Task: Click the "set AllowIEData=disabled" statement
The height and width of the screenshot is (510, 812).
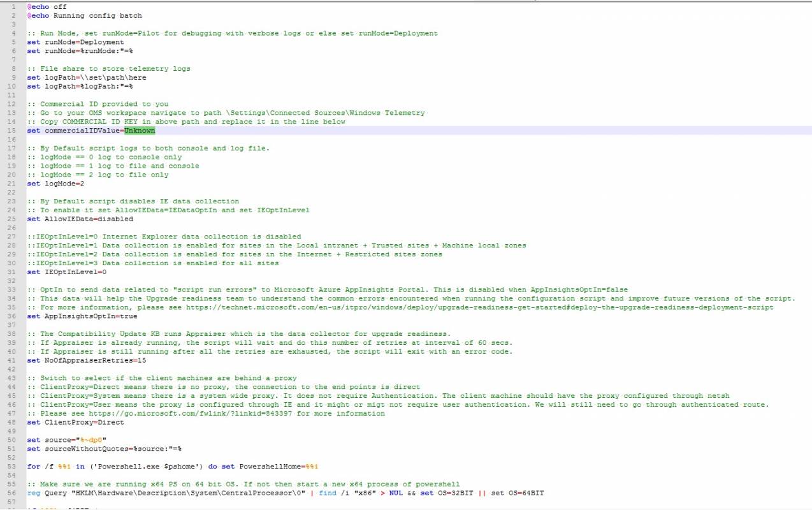Action: point(80,219)
